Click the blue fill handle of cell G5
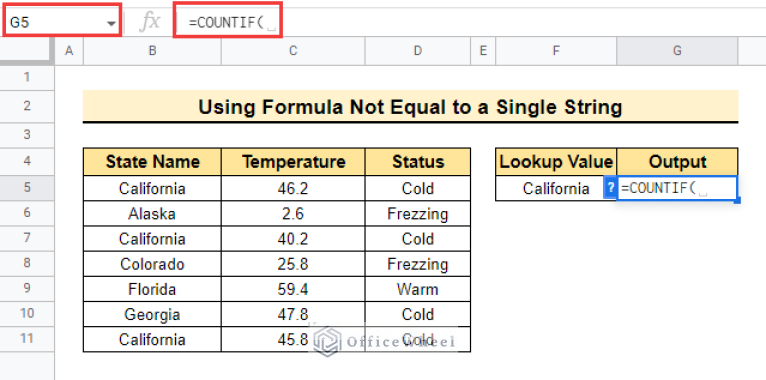 click(738, 200)
